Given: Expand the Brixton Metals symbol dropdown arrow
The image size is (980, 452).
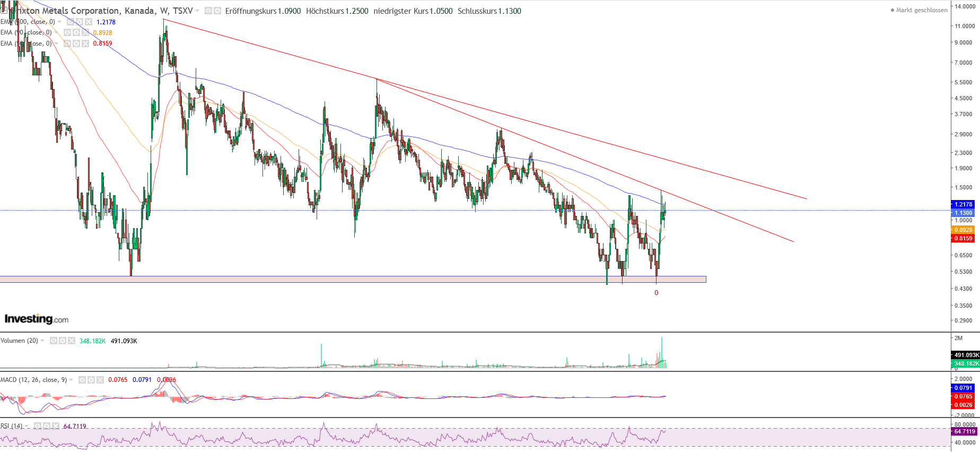Looking at the screenshot, I should [x=197, y=11].
